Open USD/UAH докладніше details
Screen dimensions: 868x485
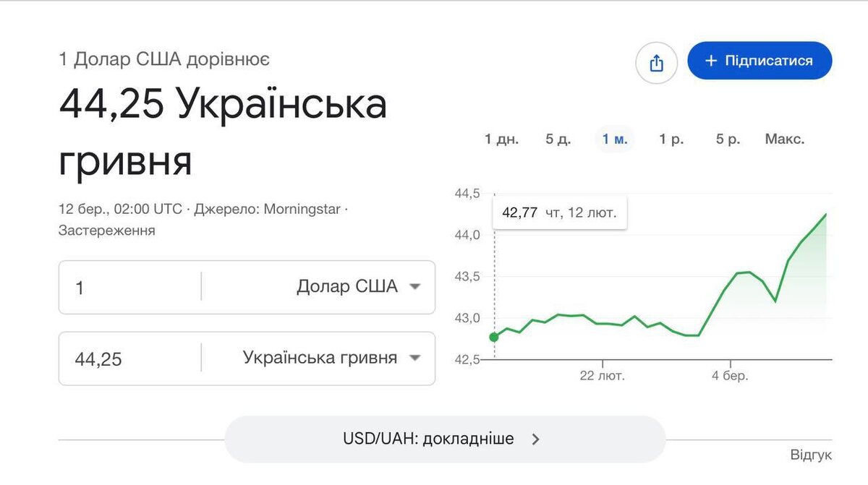click(x=427, y=438)
